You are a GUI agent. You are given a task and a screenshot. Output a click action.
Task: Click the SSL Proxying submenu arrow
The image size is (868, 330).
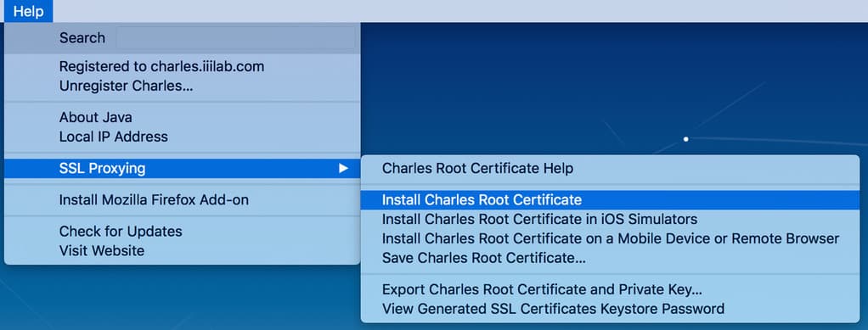(x=343, y=169)
